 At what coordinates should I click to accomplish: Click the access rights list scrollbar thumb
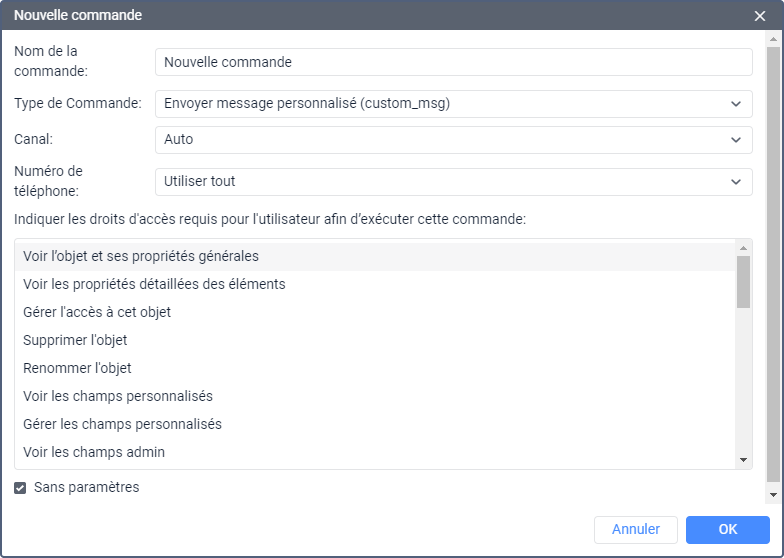click(x=743, y=281)
